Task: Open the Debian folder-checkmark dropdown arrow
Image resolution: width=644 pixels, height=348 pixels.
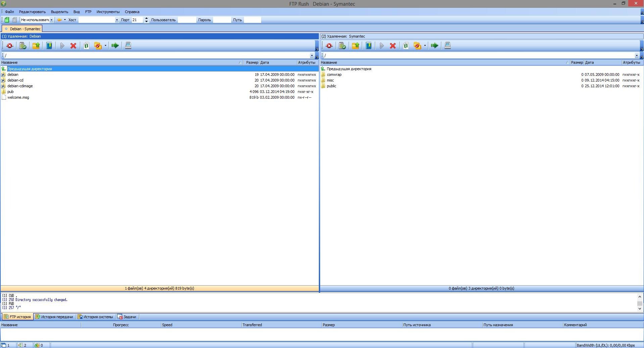Action: tap(105, 46)
